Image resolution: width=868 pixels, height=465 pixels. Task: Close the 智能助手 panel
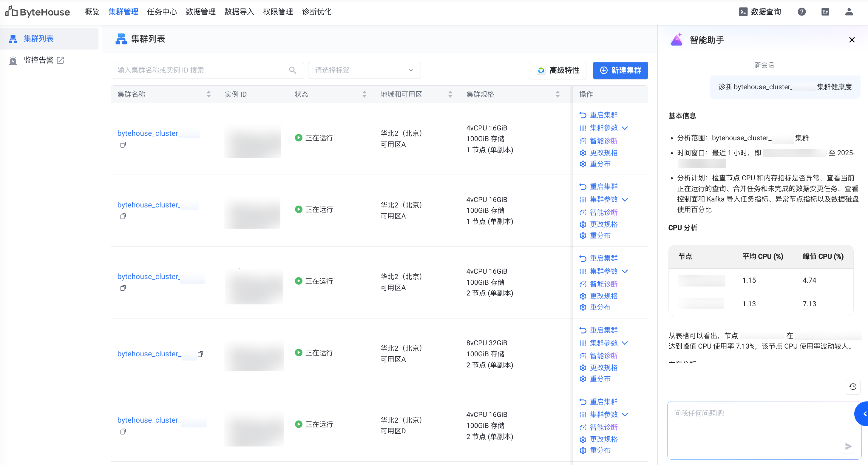click(852, 40)
